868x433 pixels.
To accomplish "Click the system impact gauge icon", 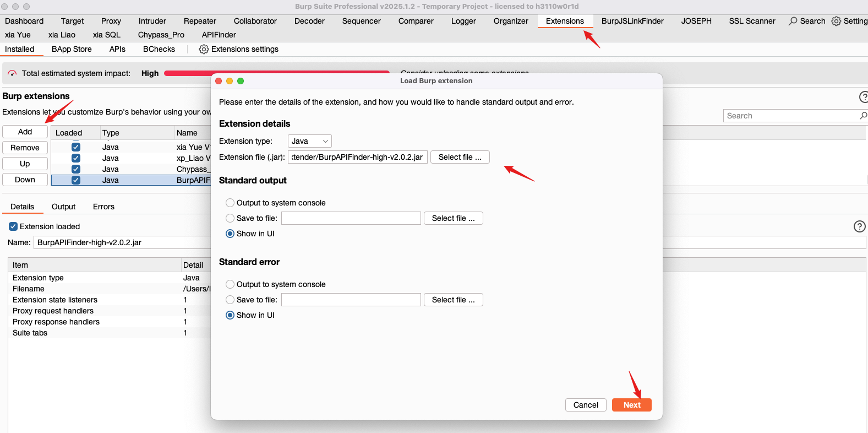I will click(12, 73).
